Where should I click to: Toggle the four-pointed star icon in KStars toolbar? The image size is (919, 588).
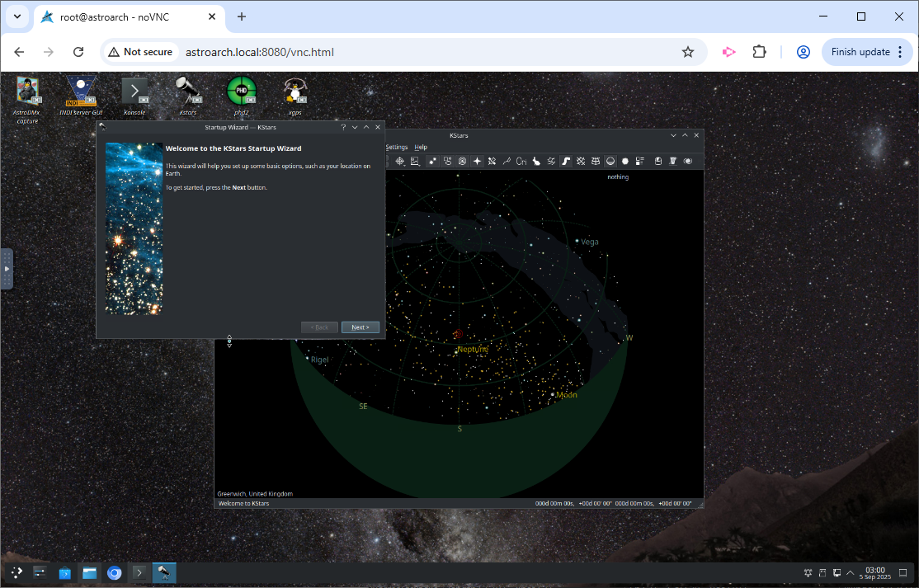coord(477,161)
